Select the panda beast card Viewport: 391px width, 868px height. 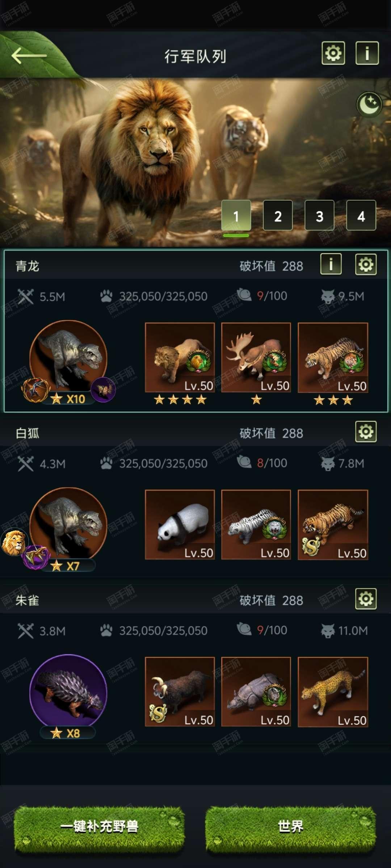click(180, 525)
